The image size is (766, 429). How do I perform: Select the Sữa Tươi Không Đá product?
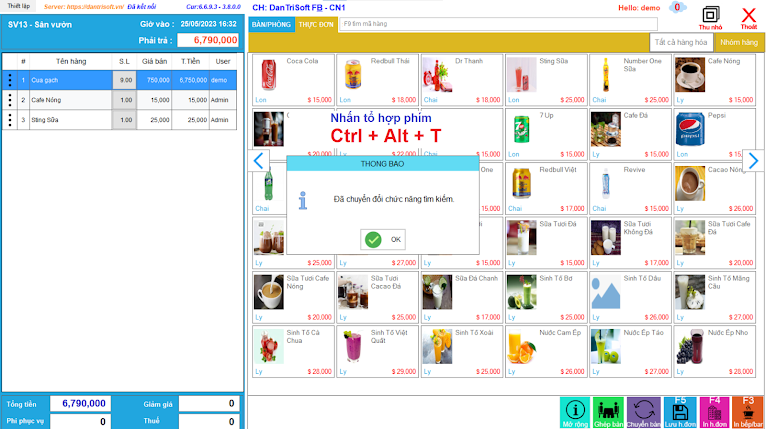(630, 243)
